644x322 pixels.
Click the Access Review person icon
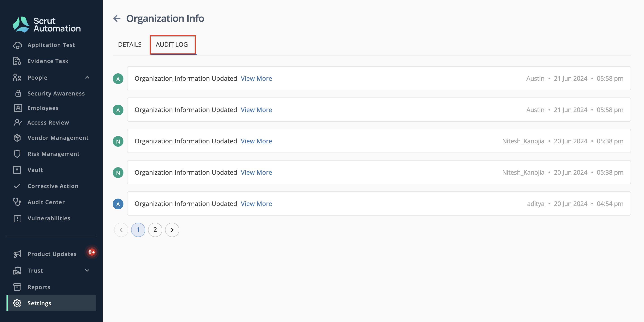tap(18, 123)
